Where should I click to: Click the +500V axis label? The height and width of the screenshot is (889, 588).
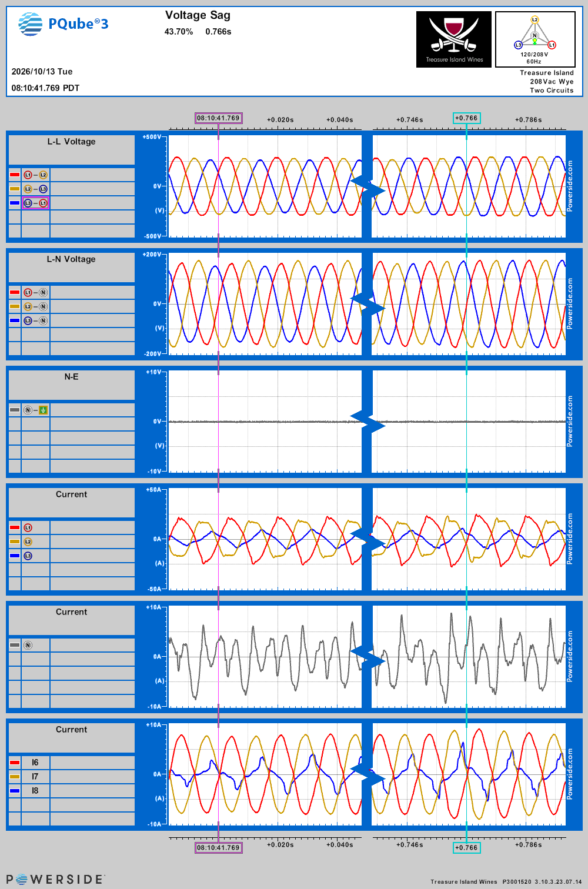(152, 137)
